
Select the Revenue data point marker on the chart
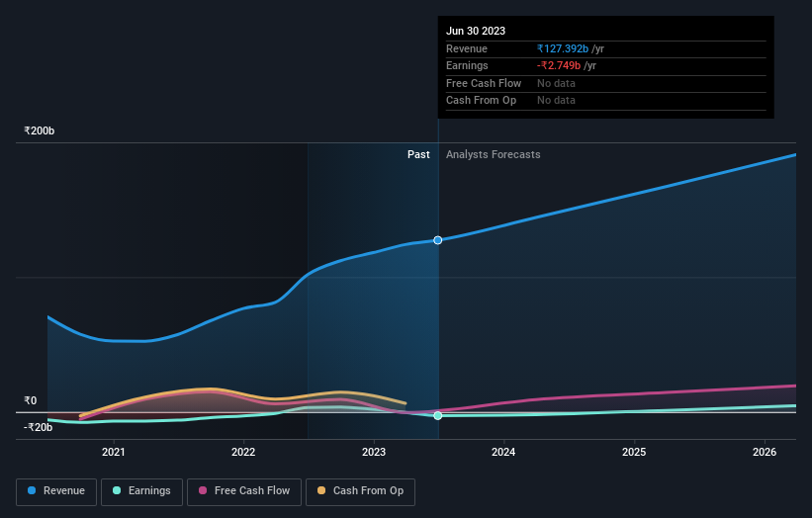pyautogui.click(x=437, y=240)
